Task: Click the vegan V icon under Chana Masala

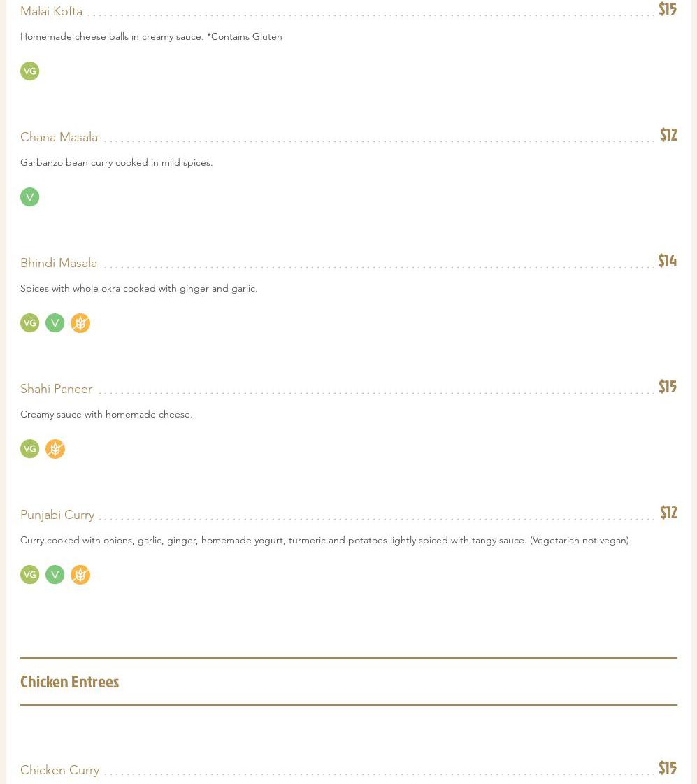Action: tap(29, 197)
